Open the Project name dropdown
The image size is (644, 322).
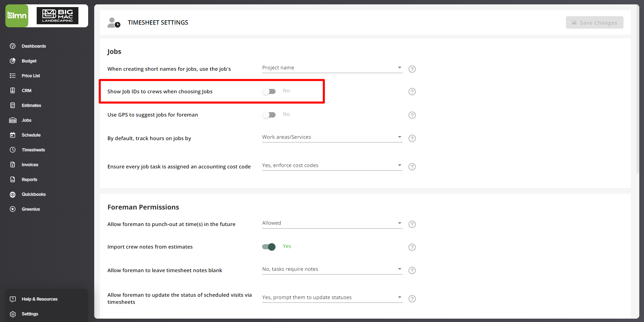pos(332,68)
